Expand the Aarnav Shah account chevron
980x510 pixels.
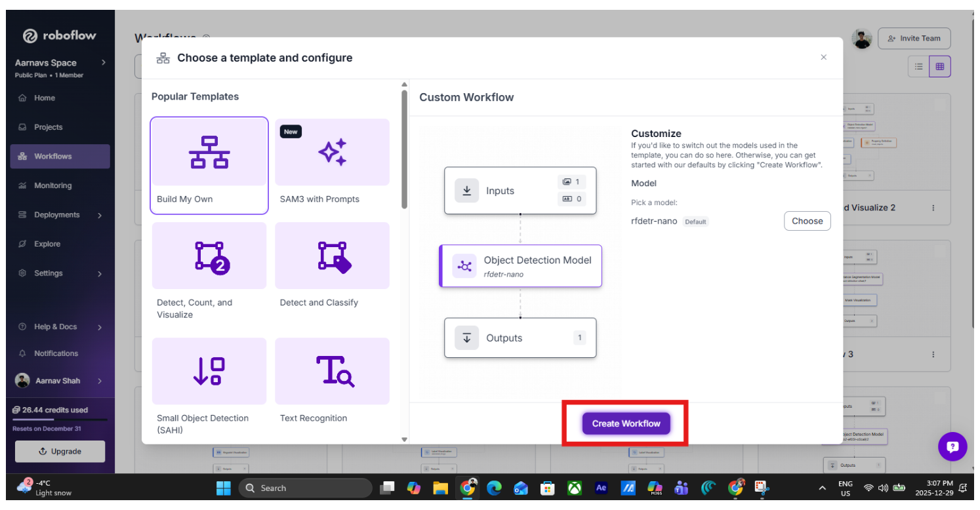100,381
